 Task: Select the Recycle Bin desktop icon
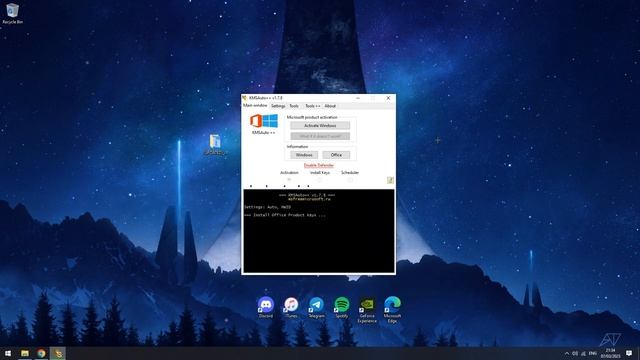tap(12, 13)
